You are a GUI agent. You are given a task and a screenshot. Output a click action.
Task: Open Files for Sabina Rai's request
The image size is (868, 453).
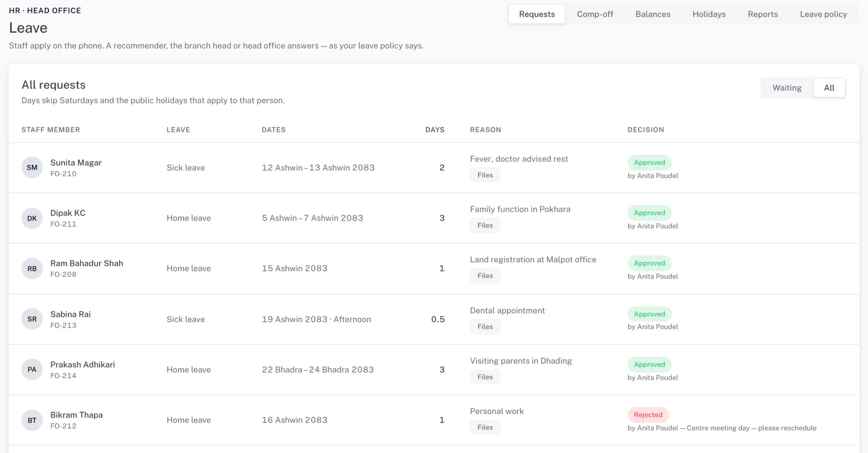pos(485,327)
